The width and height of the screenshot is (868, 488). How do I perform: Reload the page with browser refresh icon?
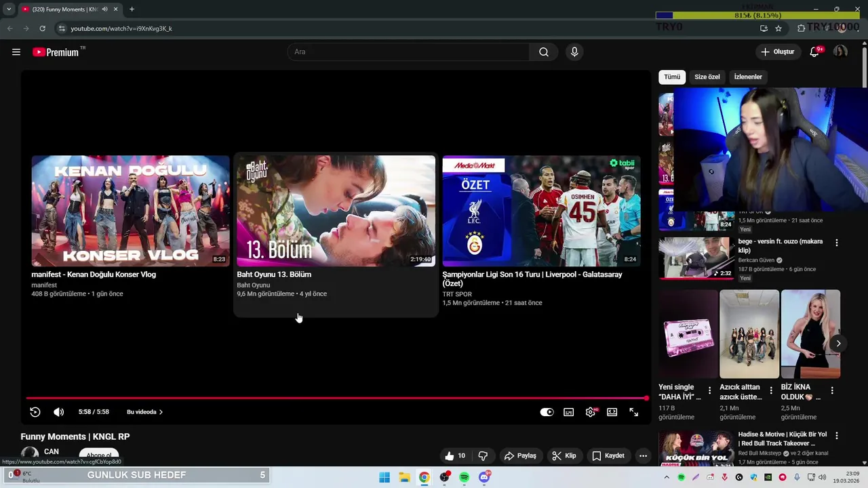tap(42, 28)
